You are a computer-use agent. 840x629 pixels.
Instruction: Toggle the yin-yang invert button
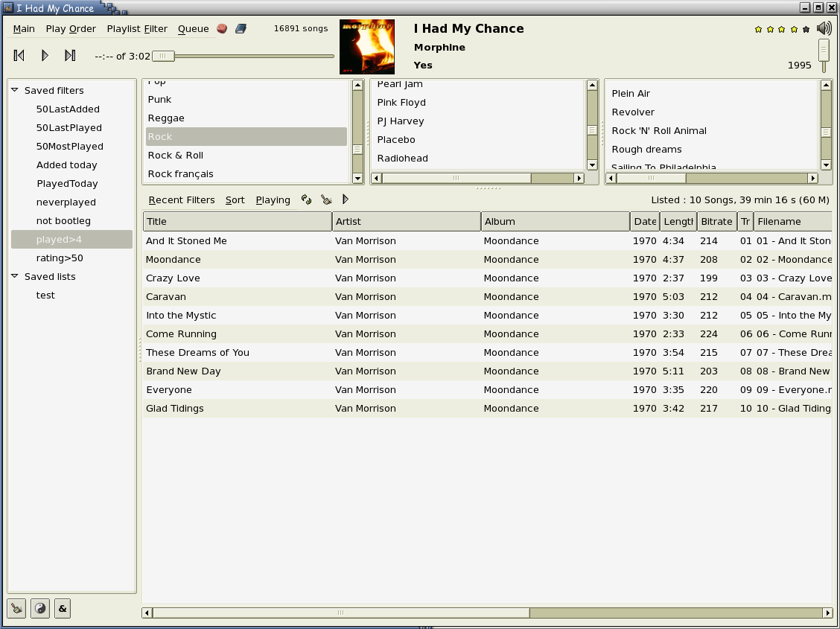tap(40, 609)
